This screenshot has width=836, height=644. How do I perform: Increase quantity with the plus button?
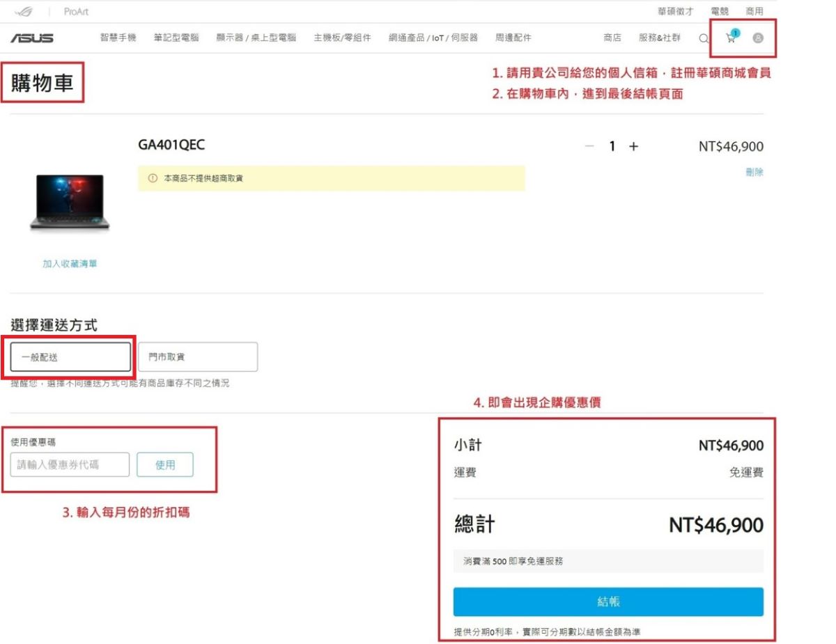click(x=633, y=146)
